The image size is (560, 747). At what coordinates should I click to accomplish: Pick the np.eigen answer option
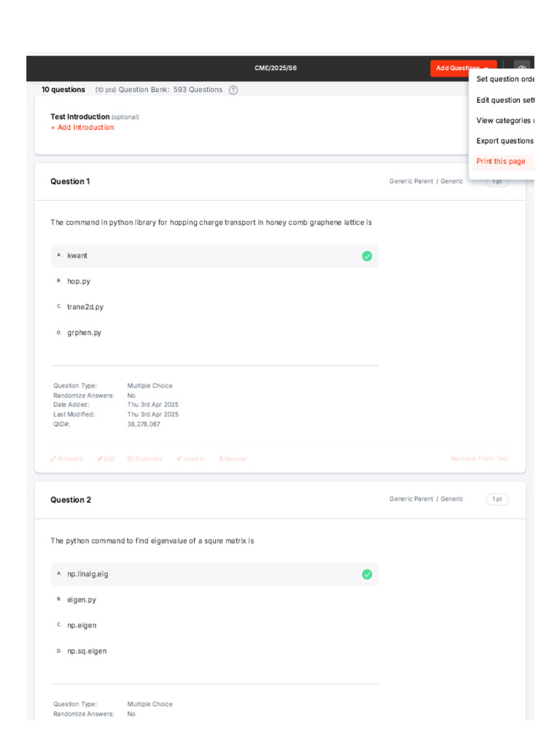(82, 625)
